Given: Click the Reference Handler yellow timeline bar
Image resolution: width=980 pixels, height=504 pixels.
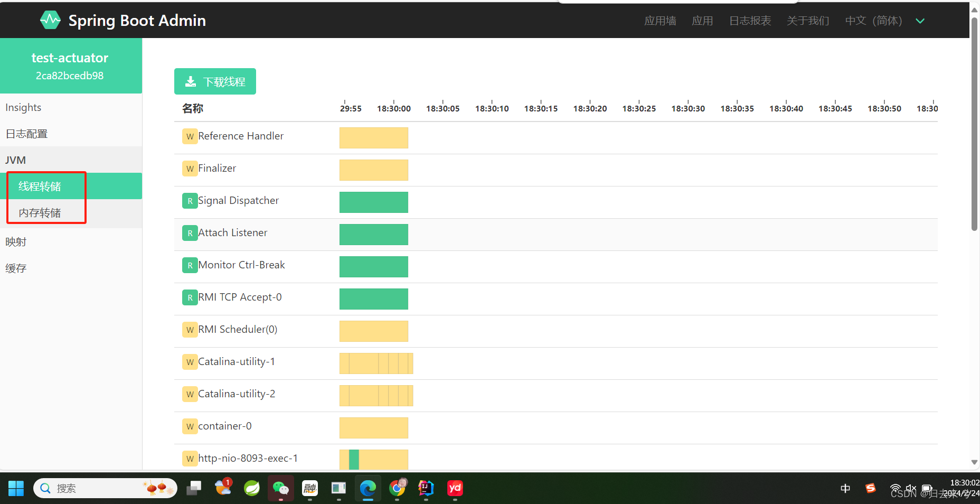Looking at the screenshot, I should tap(374, 138).
